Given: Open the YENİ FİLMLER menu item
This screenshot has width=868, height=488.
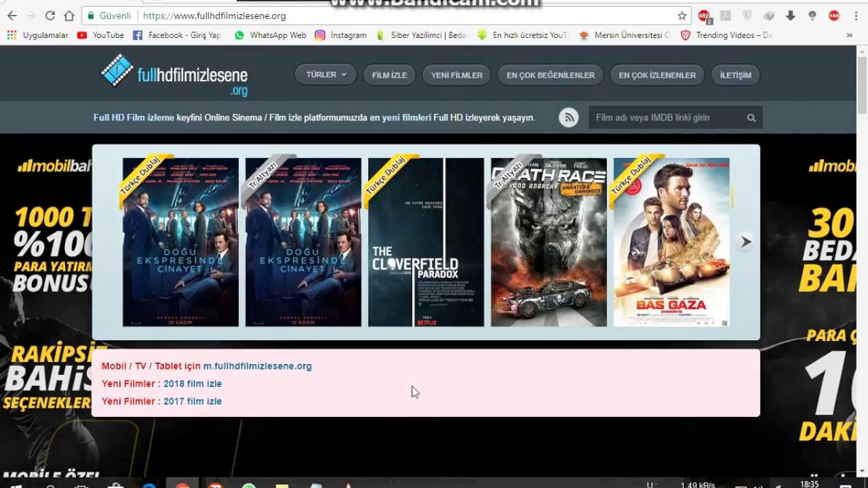Looking at the screenshot, I should coord(457,75).
